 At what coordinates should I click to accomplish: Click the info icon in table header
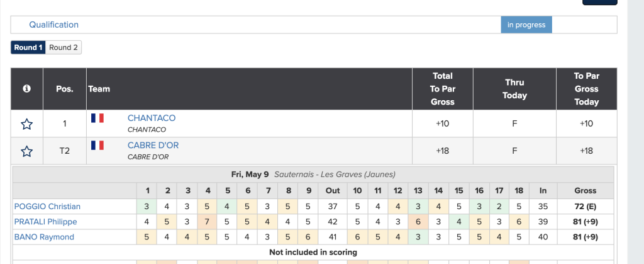point(26,89)
